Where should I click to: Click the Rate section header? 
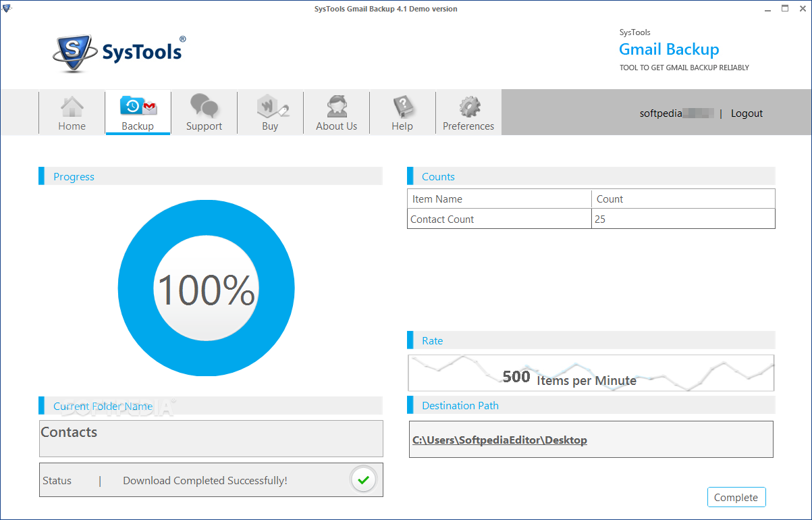point(591,340)
